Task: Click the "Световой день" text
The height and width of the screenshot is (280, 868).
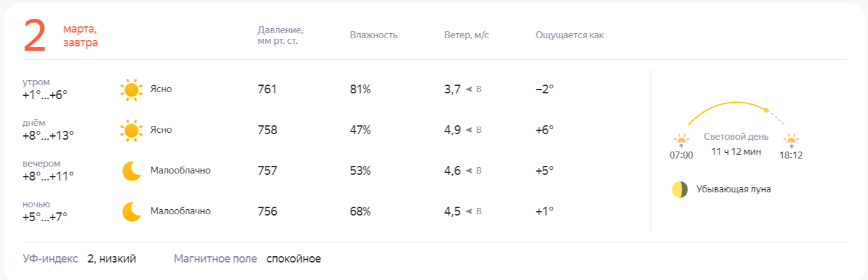Action: click(736, 137)
